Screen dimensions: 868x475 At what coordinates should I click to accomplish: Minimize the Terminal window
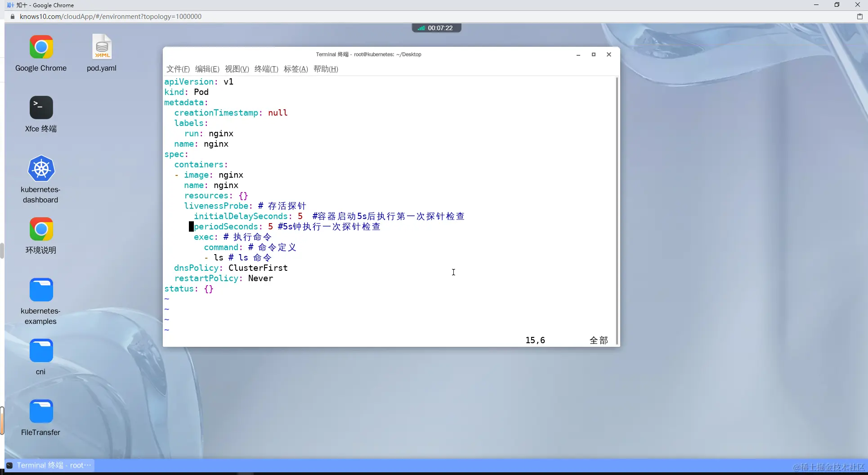(x=578, y=54)
